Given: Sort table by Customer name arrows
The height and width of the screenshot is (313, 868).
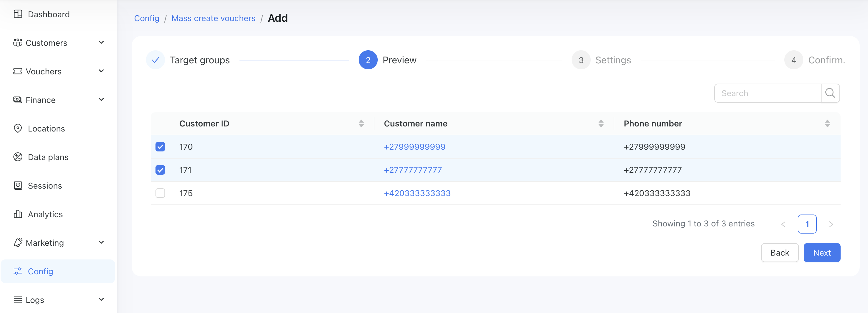Looking at the screenshot, I should [x=601, y=123].
